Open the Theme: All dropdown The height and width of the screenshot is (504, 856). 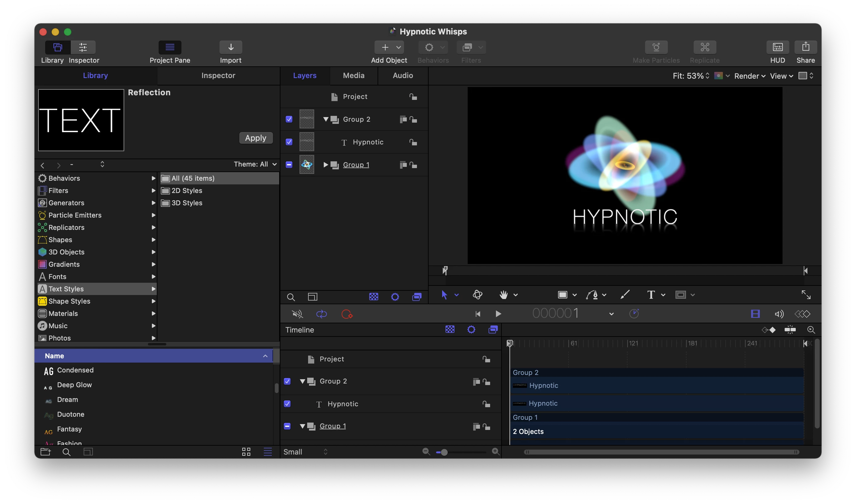click(x=255, y=164)
